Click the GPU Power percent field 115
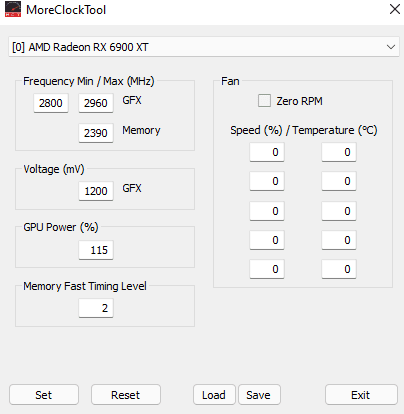Viewport: 404px width, 414px height. (x=96, y=250)
